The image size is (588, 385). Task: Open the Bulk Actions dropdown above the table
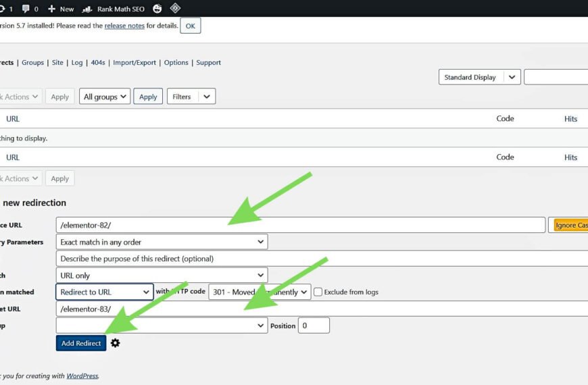[20, 97]
